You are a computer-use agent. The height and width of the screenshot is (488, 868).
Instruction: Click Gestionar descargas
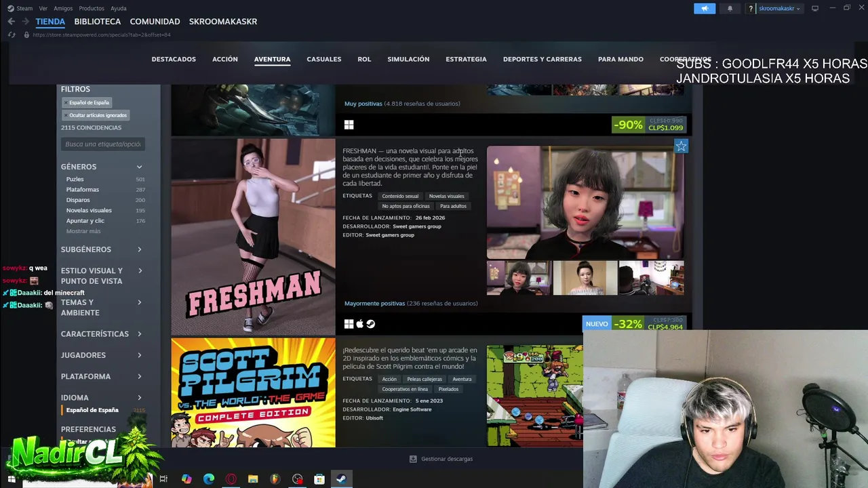point(447,459)
